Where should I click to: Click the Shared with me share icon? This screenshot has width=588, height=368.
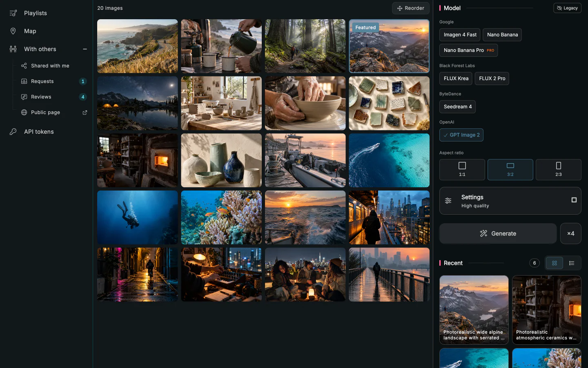coord(24,66)
